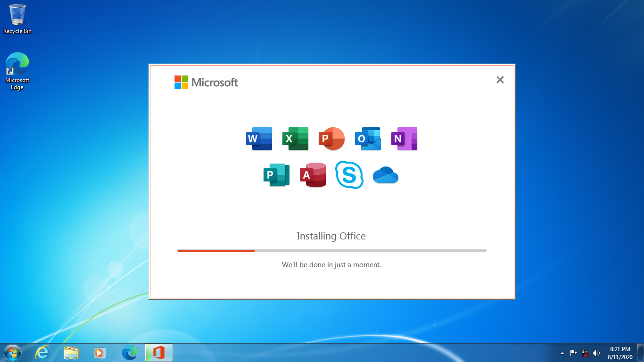The image size is (644, 362).
Task: Click the Outlook icon in installer
Action: (x=368, y=139)
